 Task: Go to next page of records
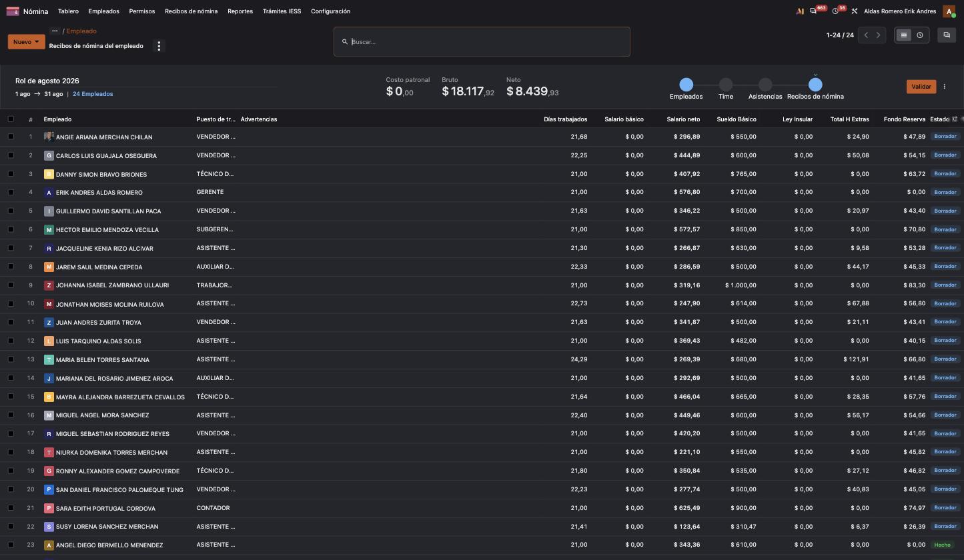pos(878,35)
